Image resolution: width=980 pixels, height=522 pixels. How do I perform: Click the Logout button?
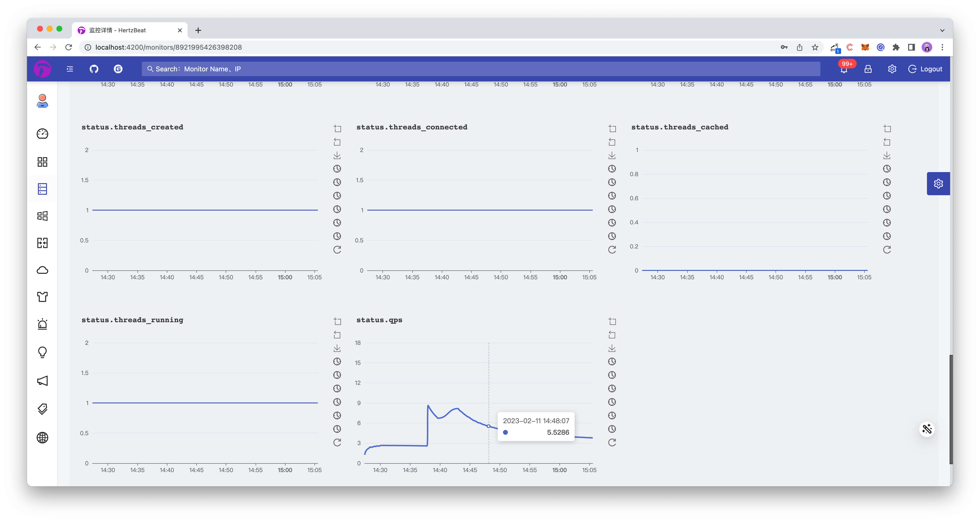pos(925,69)
